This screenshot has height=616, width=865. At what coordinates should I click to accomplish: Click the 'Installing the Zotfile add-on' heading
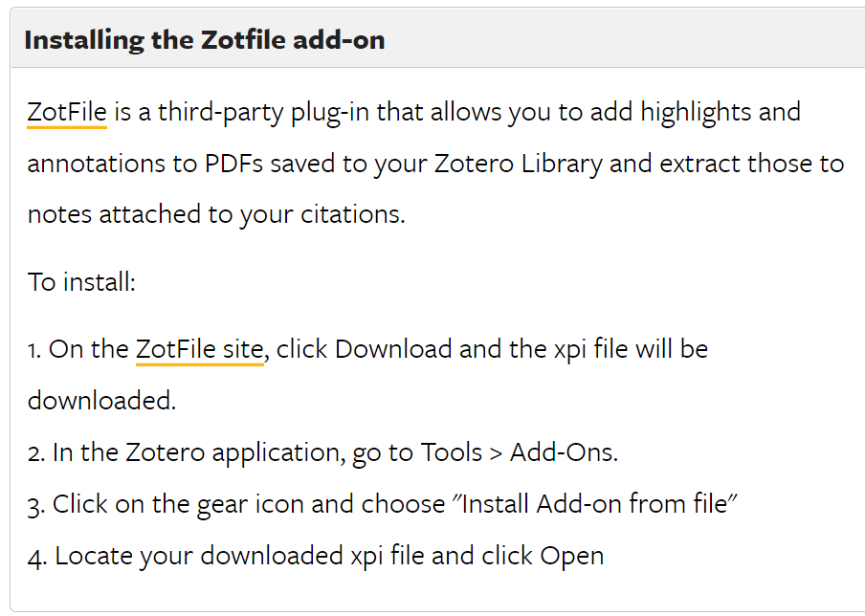tap(205, 40)
